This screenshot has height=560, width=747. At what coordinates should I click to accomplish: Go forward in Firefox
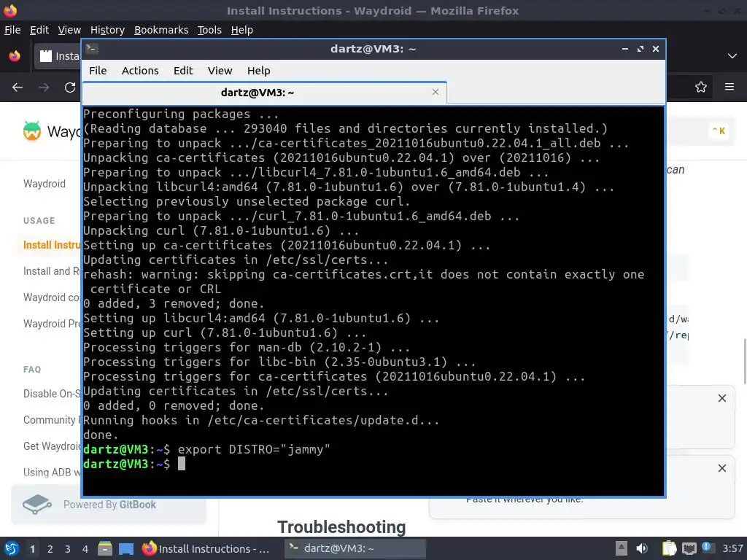(44, 87)
